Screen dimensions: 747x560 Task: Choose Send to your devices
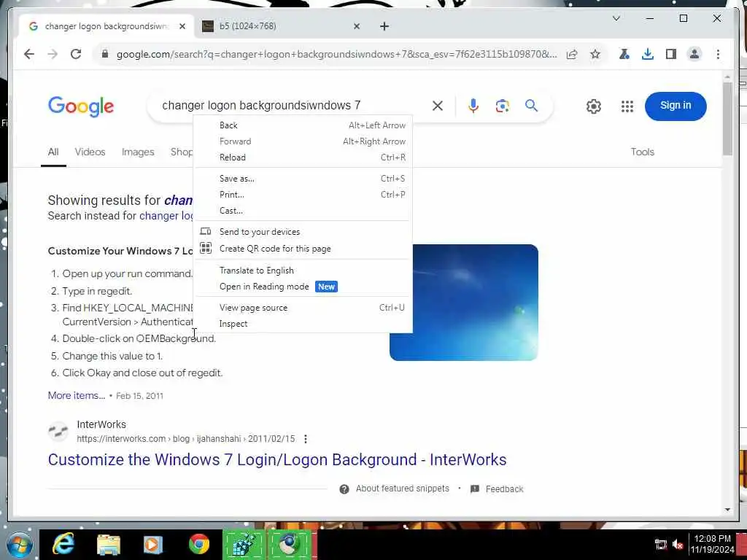click(303, 232)
